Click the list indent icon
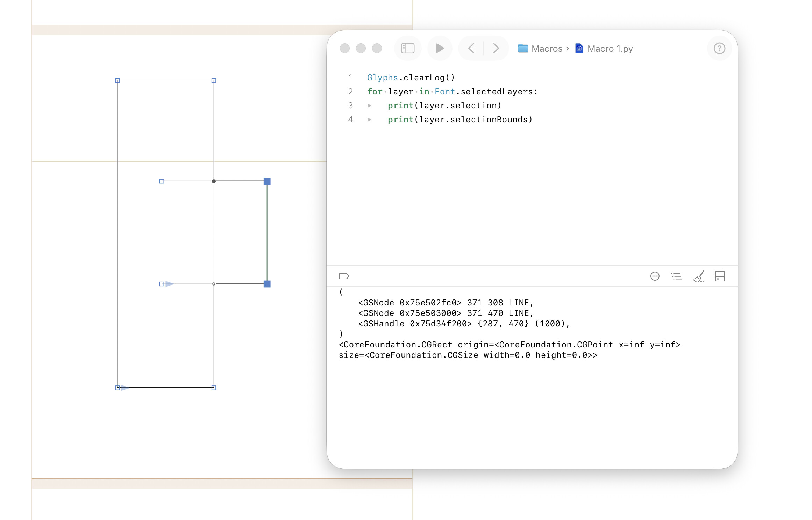812x520 pixels. click(x=676, y=276)
